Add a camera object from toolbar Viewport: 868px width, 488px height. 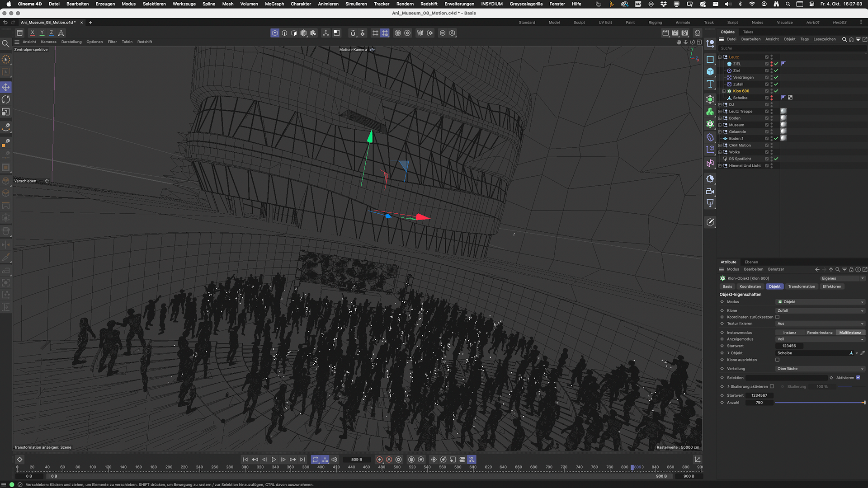point(710,191)
